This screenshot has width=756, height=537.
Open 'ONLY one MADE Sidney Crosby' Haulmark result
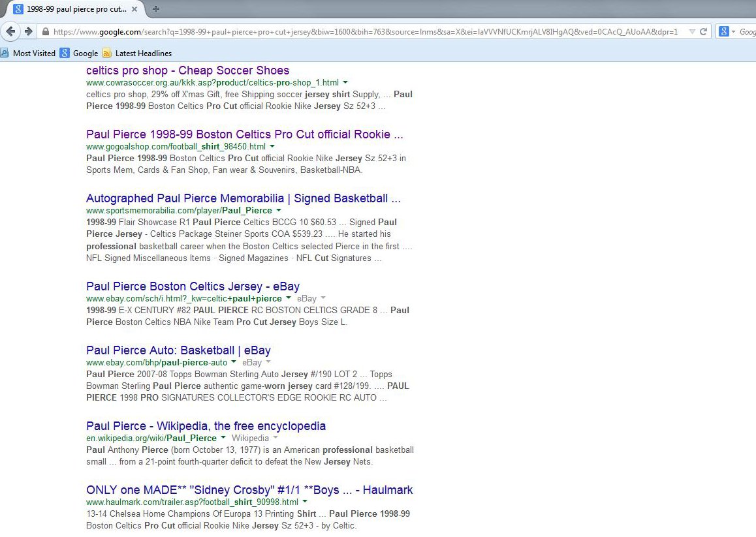click(249, 490)
